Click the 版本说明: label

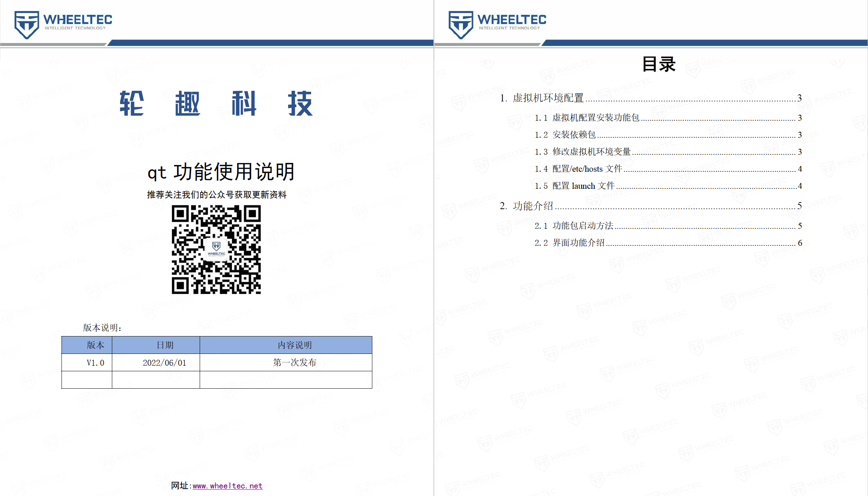click(x=102, y=328)
